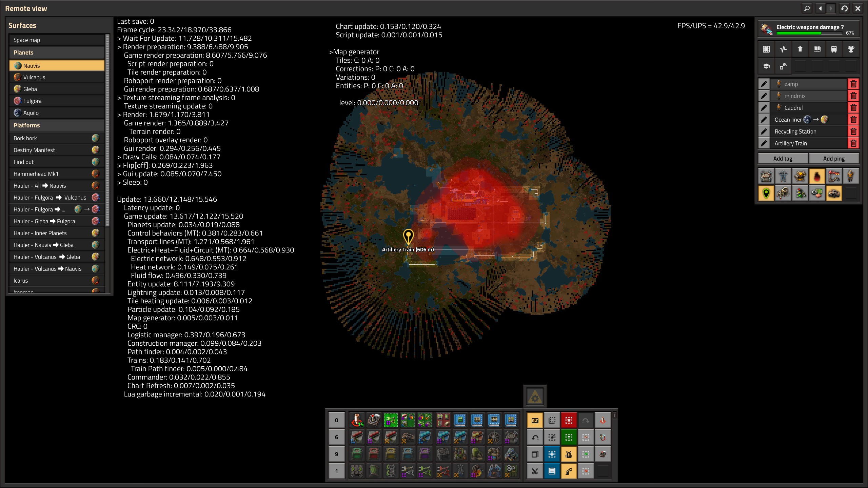
Task: Click the surfaces list scrollbar
Action: pos(107,130)
